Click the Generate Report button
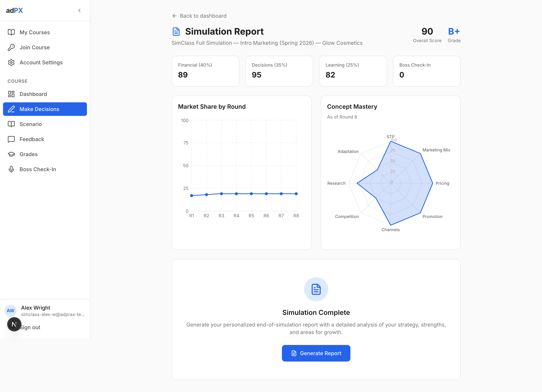 tap(316, 353)
